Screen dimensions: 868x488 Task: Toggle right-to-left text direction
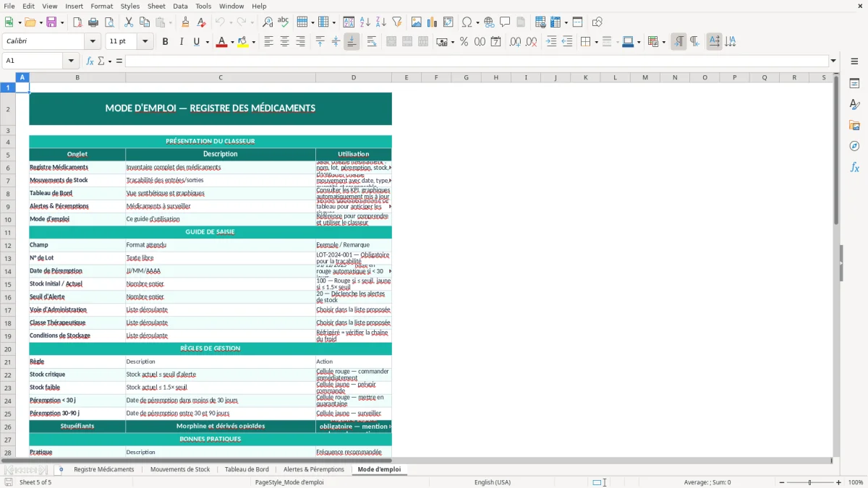(x=694, y=42)
